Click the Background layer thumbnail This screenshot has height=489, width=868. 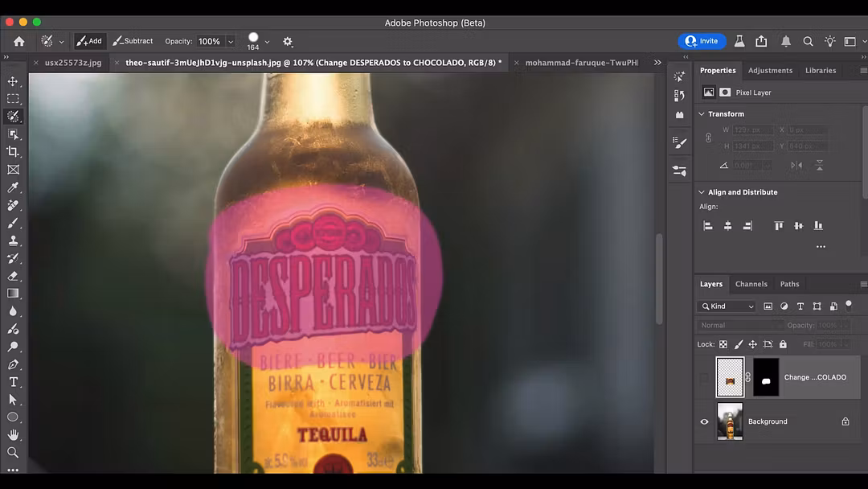click(730, 421)
